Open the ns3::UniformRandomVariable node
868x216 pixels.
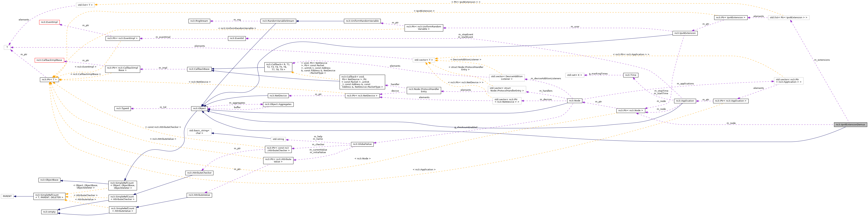(x=362, y=21)
